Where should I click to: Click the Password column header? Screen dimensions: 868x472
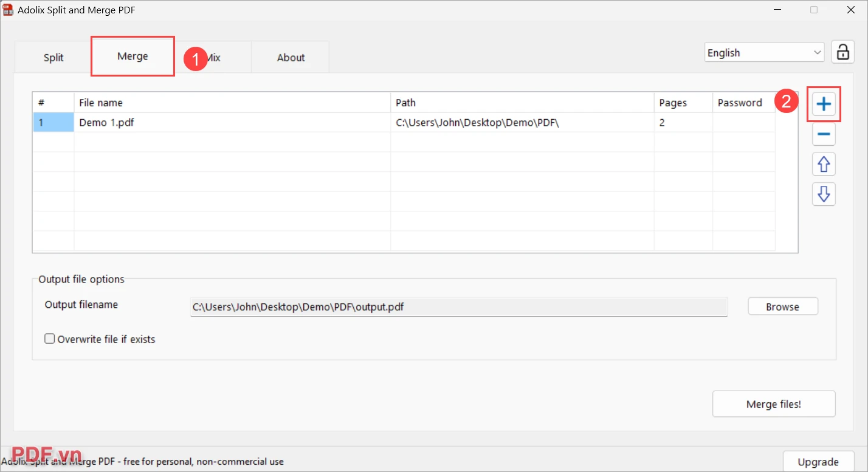744,103
